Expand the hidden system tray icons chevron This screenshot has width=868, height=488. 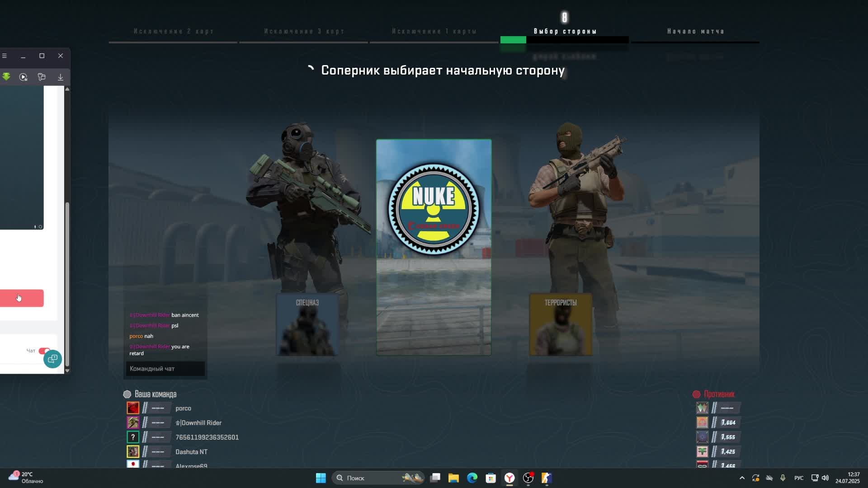(742, 478)
